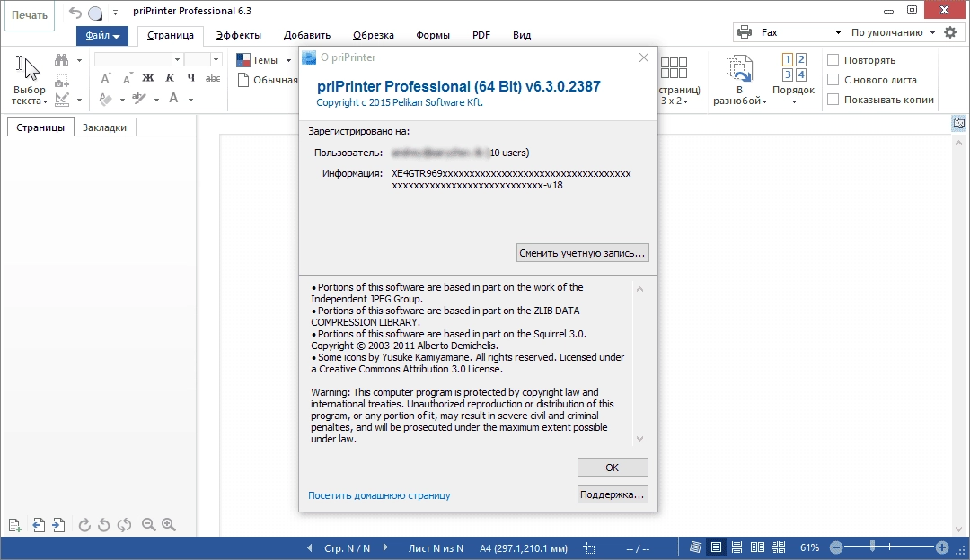This screenshot has width=970, height=560.
Task: Click the Печать print button
Action: pyautogui.click(x=29, y=15)
